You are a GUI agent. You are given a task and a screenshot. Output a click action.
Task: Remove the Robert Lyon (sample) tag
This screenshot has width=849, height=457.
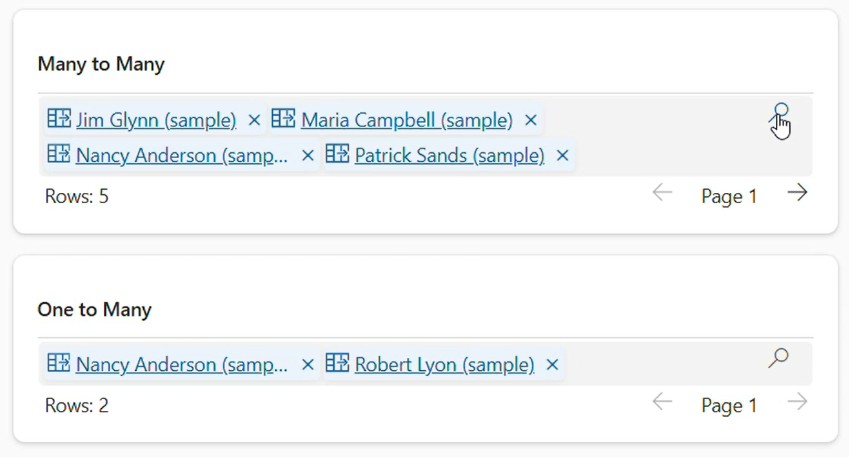tap(552, 365)
